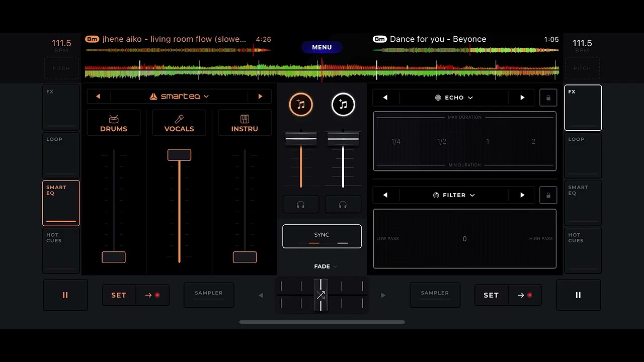644x362 pixels.
Task: Expand the FADE crossfader options
Action: (x=326, y=266)
